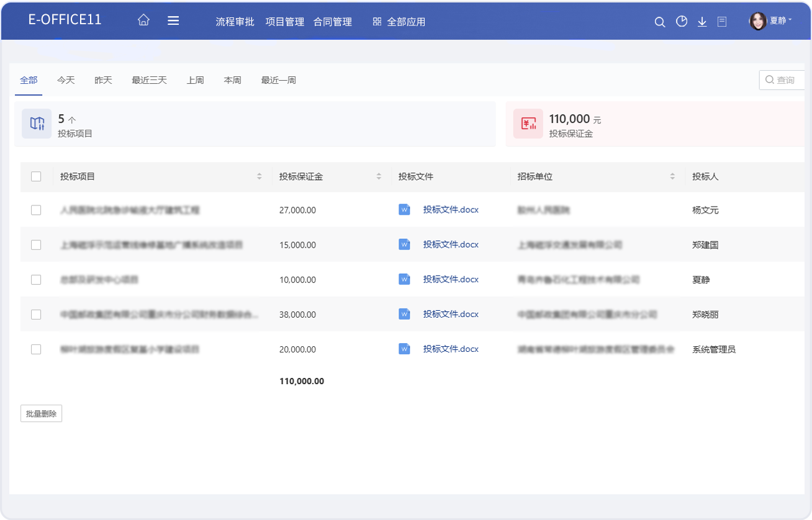Click the 查询 search input field

point(785,80)
